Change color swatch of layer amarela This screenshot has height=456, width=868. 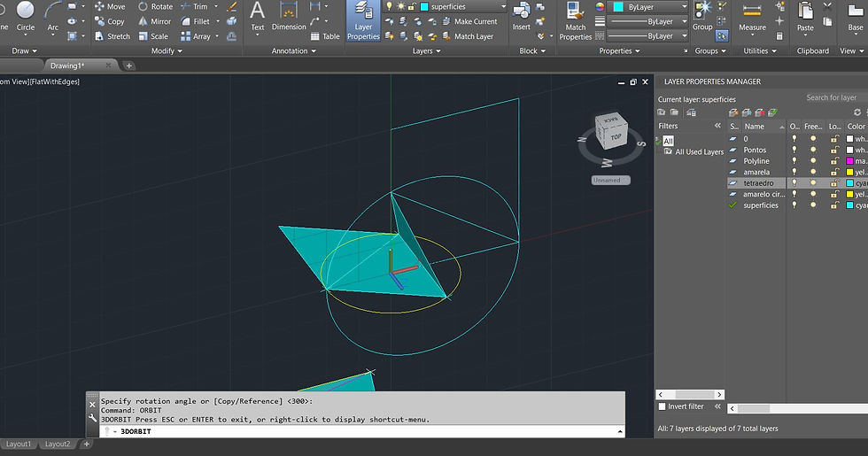pos(849,172)
